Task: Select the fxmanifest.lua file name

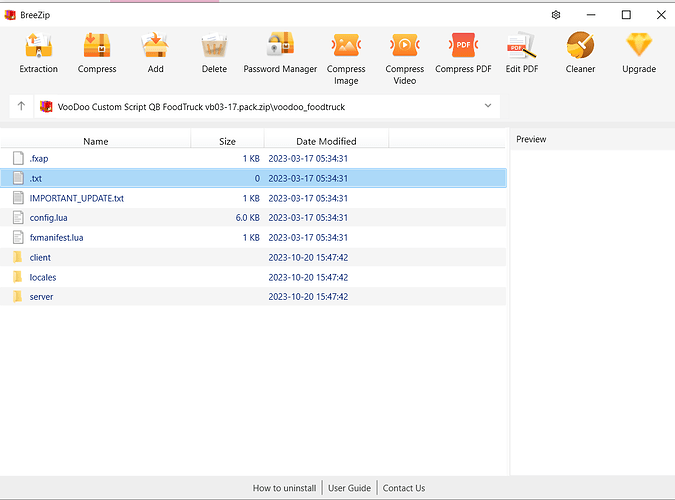Action: 56,237
